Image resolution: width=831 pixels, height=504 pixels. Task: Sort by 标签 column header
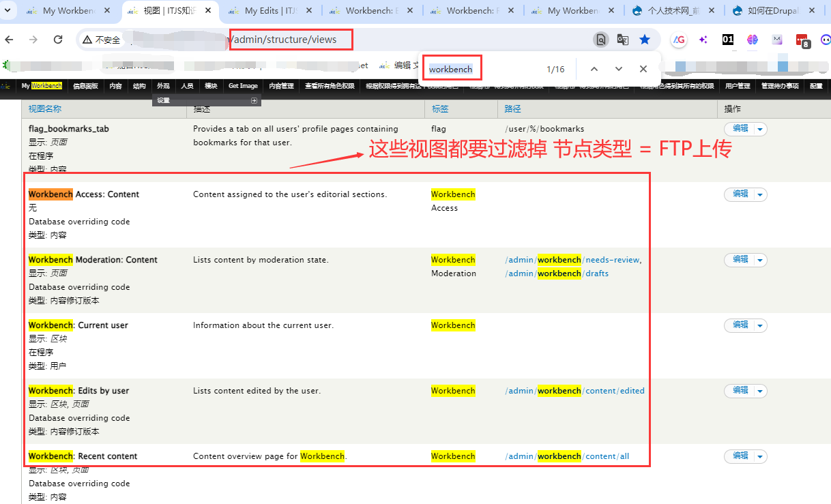tap(439, 108)
